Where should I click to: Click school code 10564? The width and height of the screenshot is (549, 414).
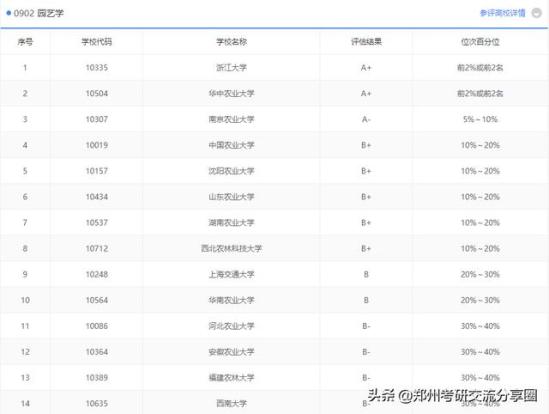(x=97, y=301)
